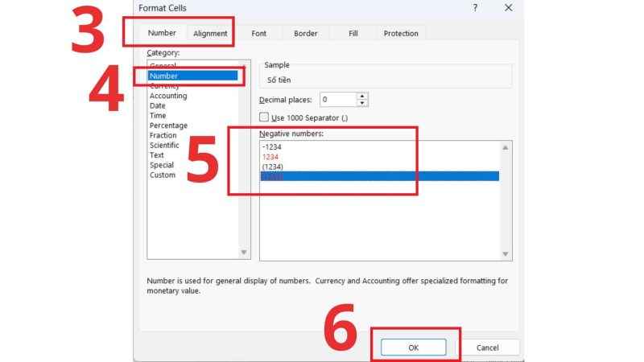Pick the Scientific category

pos(164,145)
